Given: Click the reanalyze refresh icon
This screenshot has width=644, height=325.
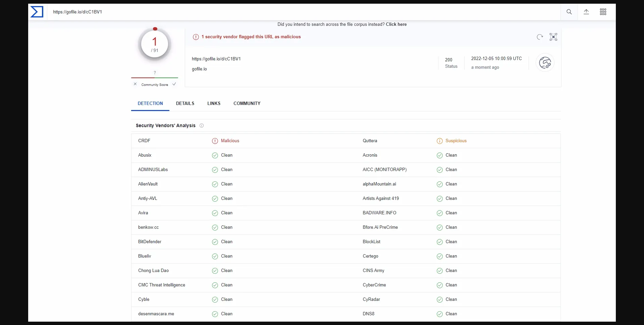Looking at the screenshot, I should pyautogui.click(x=540, y=37).
